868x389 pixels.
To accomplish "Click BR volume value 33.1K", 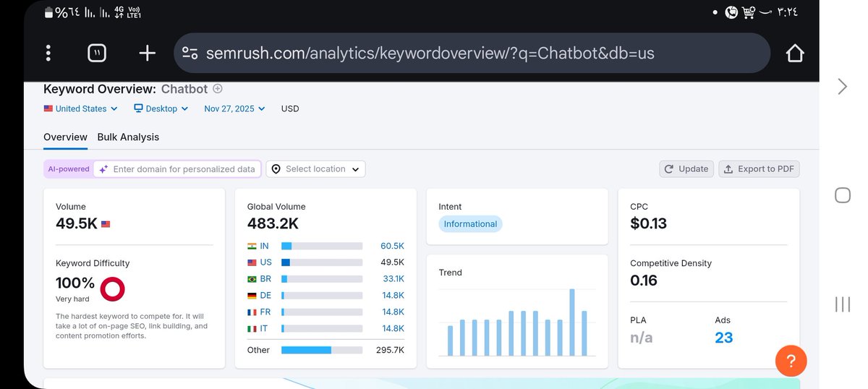I will (393, 278).
